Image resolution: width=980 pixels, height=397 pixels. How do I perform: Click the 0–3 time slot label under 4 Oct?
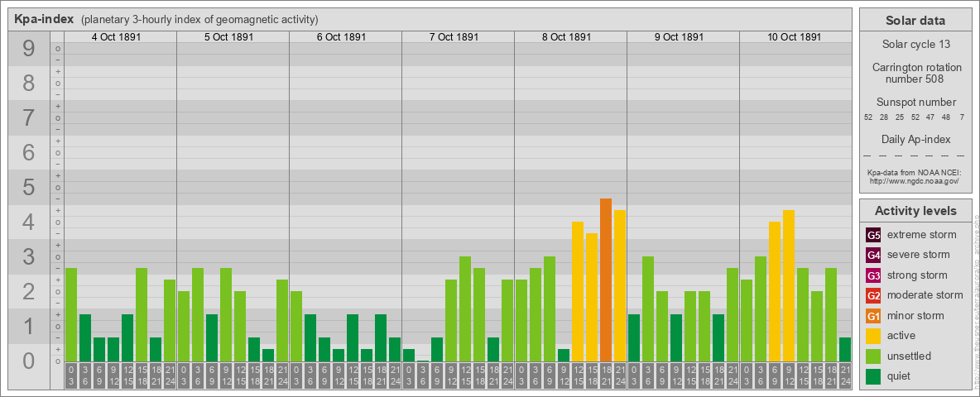click(71, 375)
